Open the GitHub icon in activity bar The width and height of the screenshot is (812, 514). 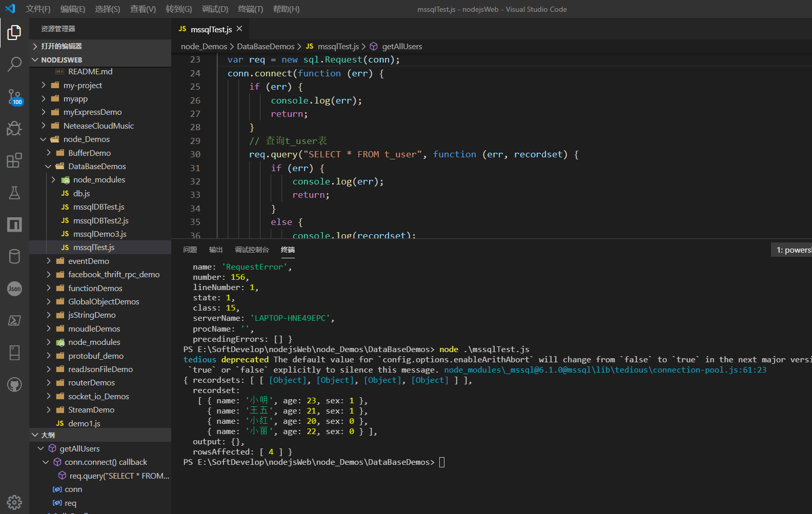click(x=14, y=384)
